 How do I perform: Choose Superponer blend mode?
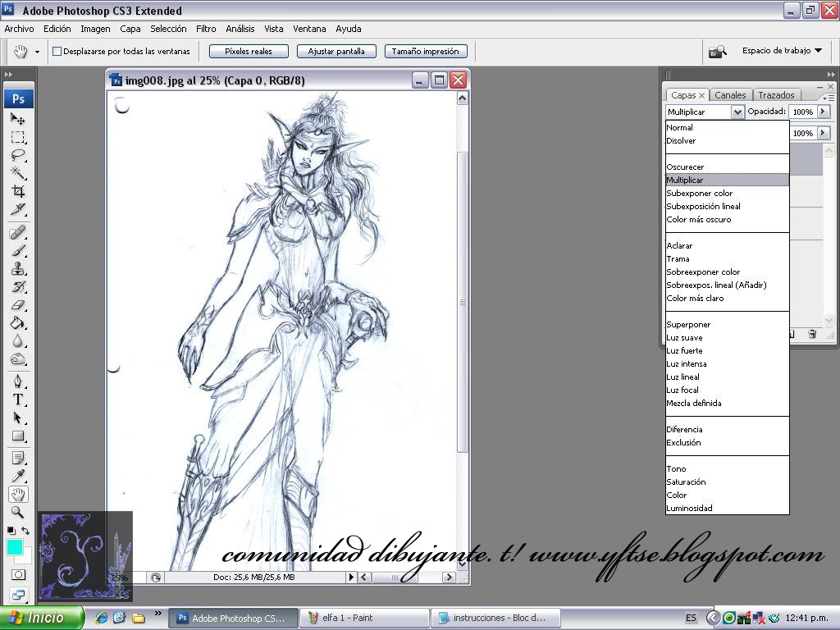point(727,325)
